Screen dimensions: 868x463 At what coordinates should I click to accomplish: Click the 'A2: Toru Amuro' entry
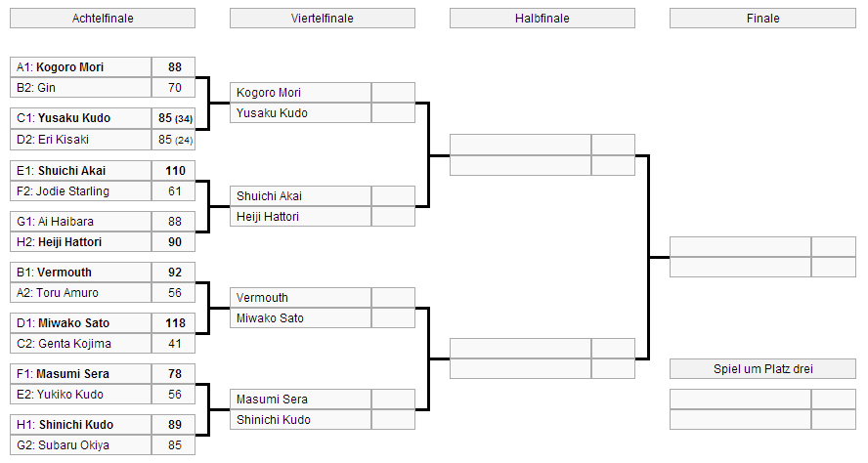81,293
